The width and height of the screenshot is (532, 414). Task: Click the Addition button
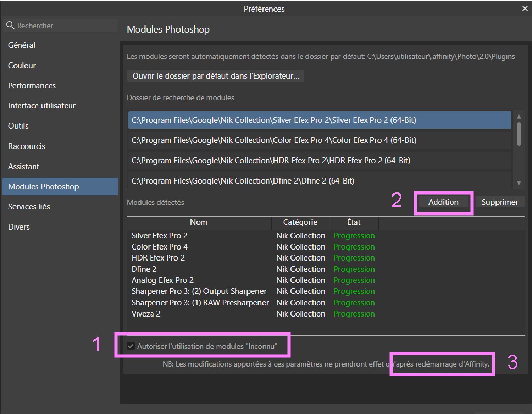(x=443, y=202)
